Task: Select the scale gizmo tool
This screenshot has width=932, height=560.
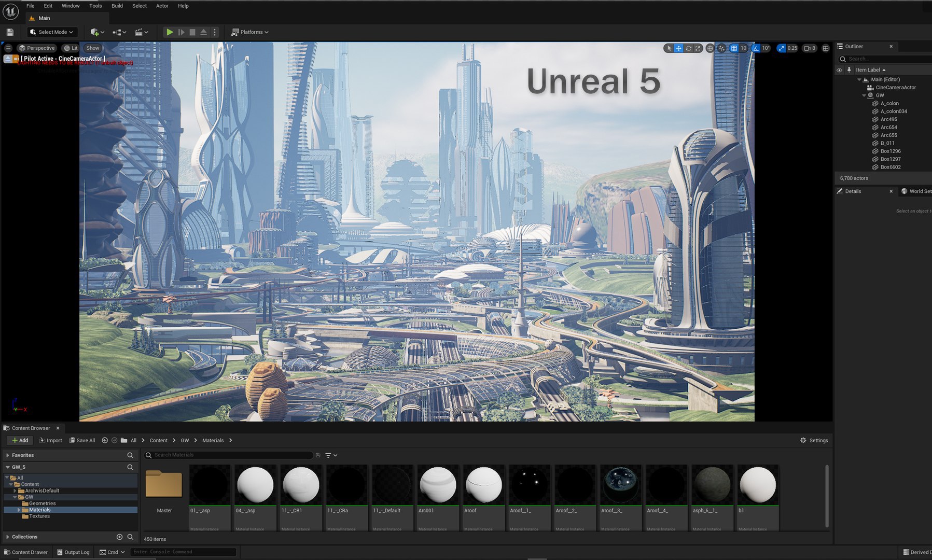Action: click(698, 48)
